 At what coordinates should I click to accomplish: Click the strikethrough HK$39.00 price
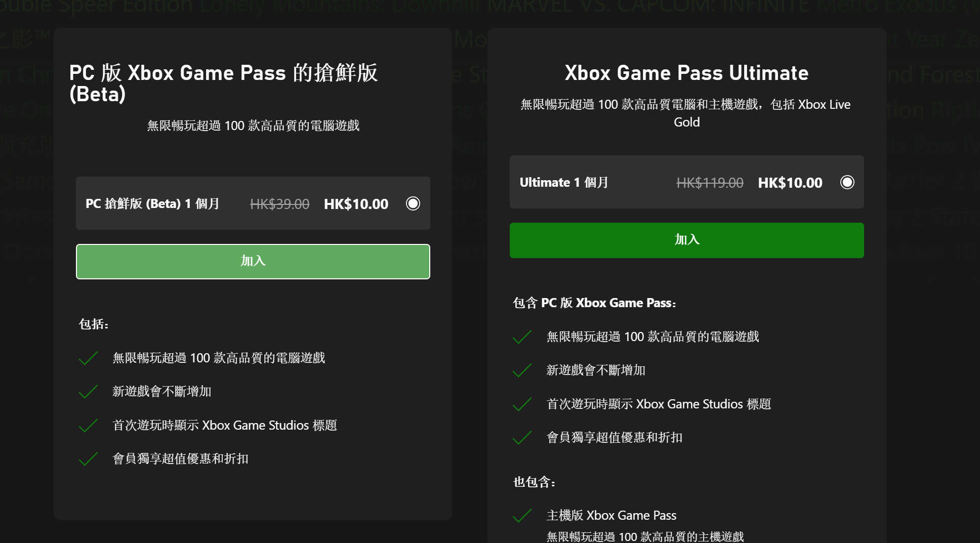coord(280,203)
